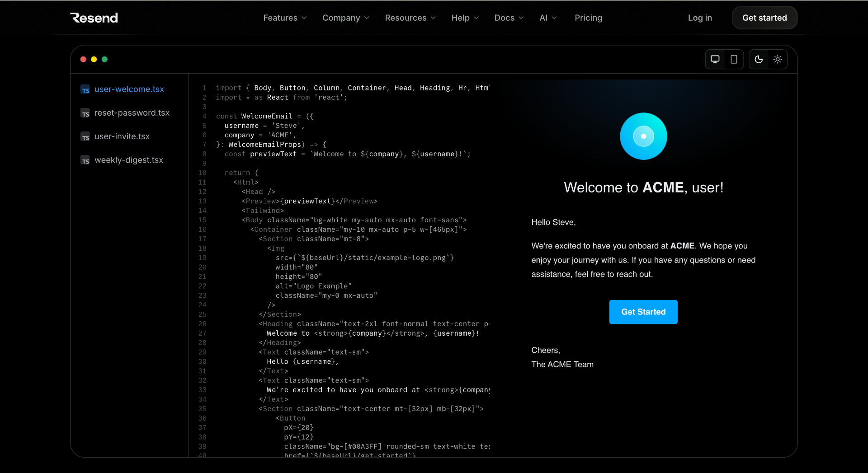The width and height of the screenshot is (868, 473).
Task: Click the 'const WelcomeEmail' code line
Action: (x=264, y=116)
